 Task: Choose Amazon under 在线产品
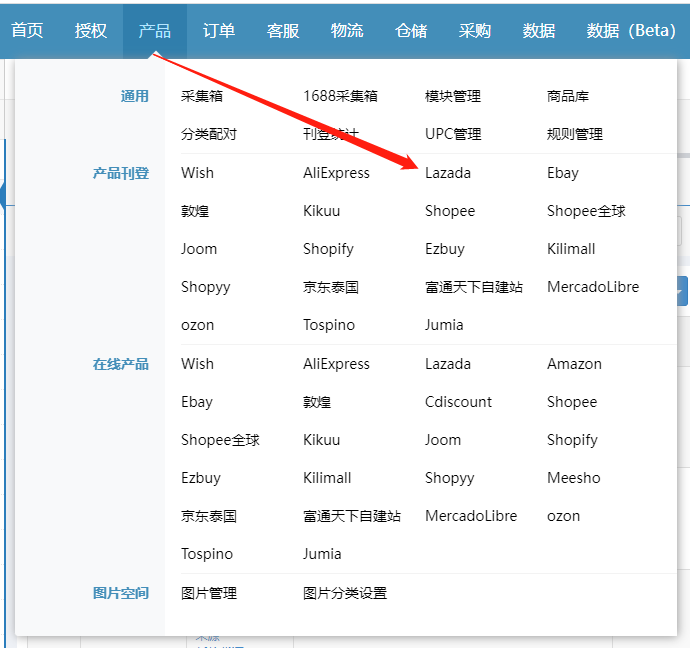click(x=574, y=364)
